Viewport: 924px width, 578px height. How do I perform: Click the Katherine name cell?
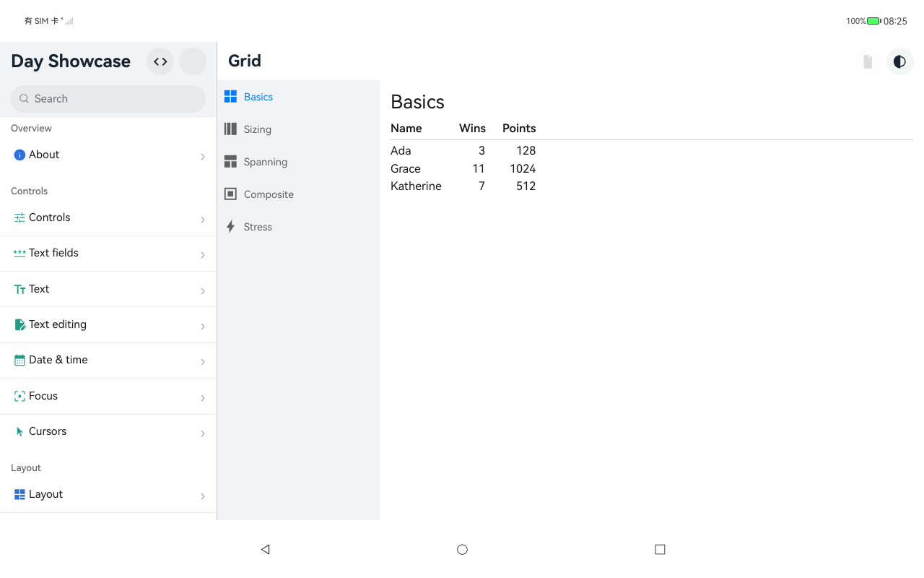pos(416,186)
